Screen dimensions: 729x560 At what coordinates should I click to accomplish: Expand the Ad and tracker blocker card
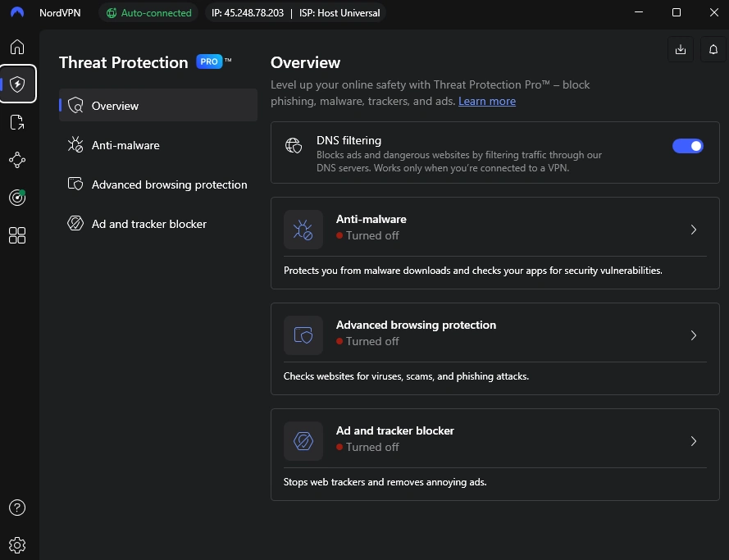pyautogui.click(x=693, y=441)
